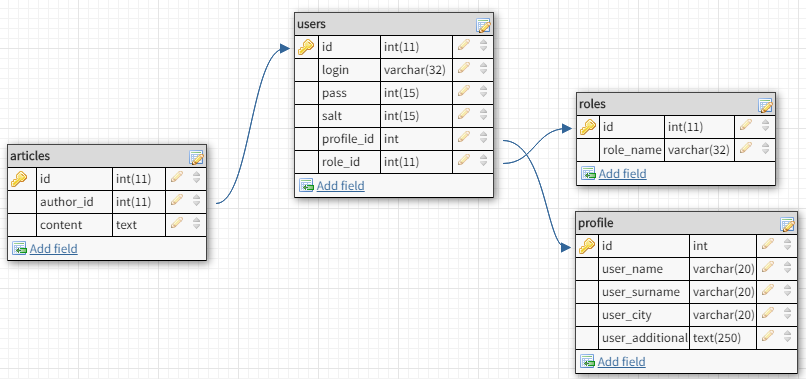Edit the author_id field pencil icon
806x379 pixels.
click(x=177, y=200)
